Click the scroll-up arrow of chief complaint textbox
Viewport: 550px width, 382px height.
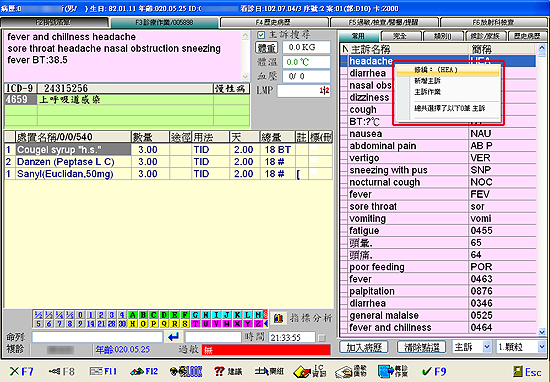tap(245, 35)
